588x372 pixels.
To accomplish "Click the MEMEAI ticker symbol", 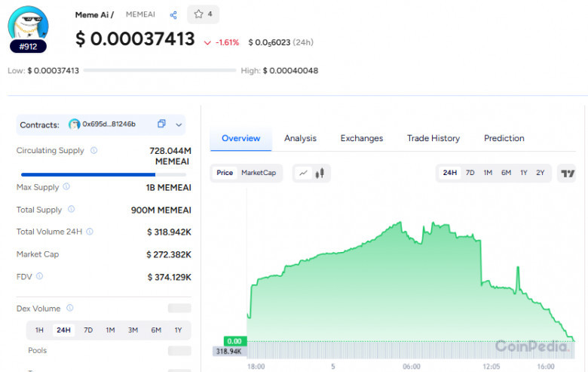I will tap(140, 14).
